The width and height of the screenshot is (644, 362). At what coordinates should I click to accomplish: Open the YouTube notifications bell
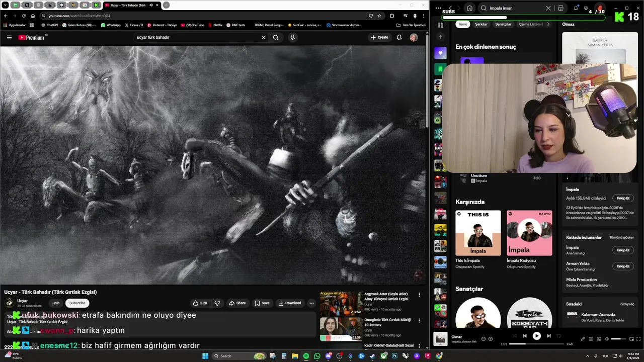click(399, 37)
